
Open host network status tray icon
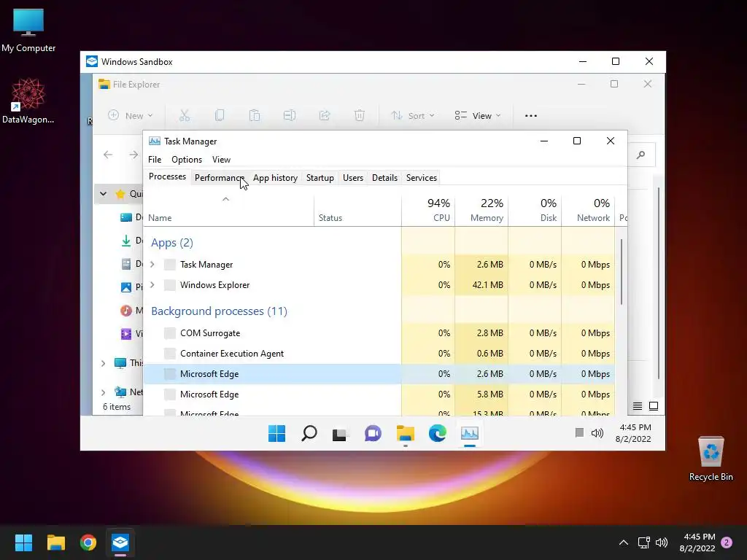click(643, 542)
